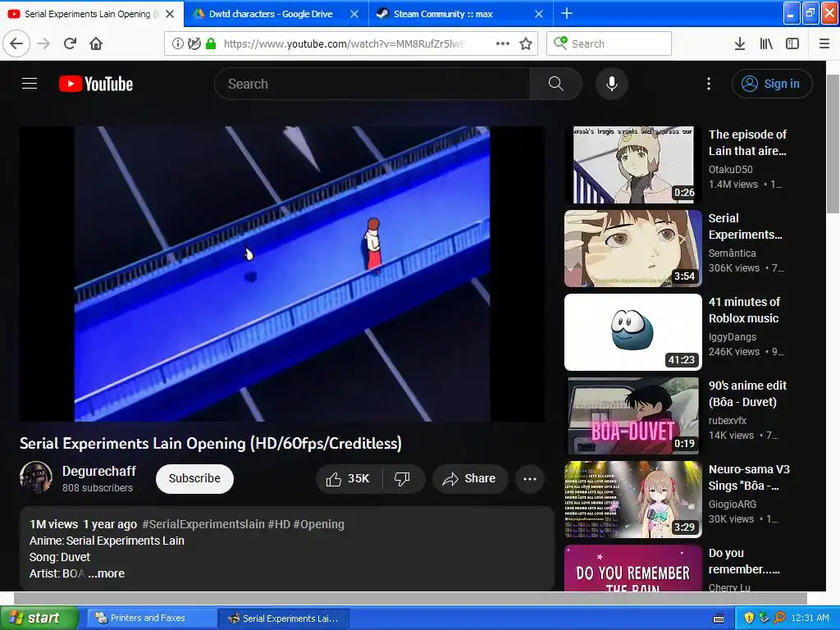Click the green padlock security icon
Image resolution: width=840 pixels, height=630 pixels.
coord(211,43)
